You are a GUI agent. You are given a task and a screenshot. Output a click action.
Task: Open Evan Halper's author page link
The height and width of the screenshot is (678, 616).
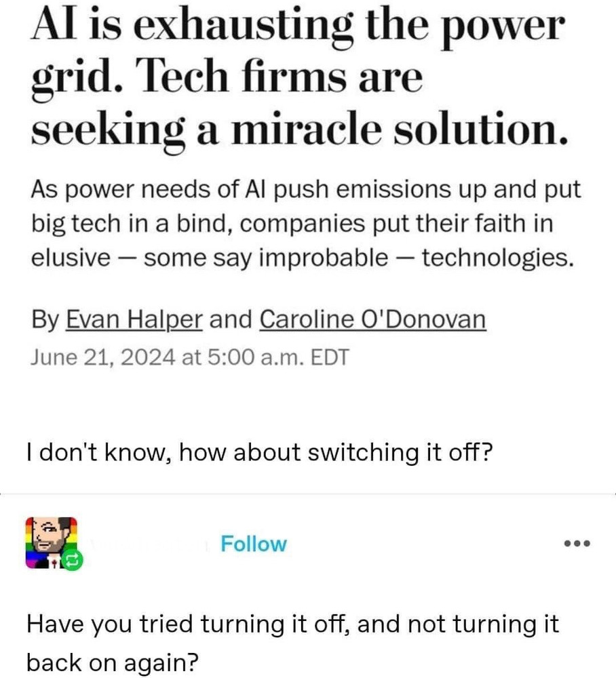(134, 319)
